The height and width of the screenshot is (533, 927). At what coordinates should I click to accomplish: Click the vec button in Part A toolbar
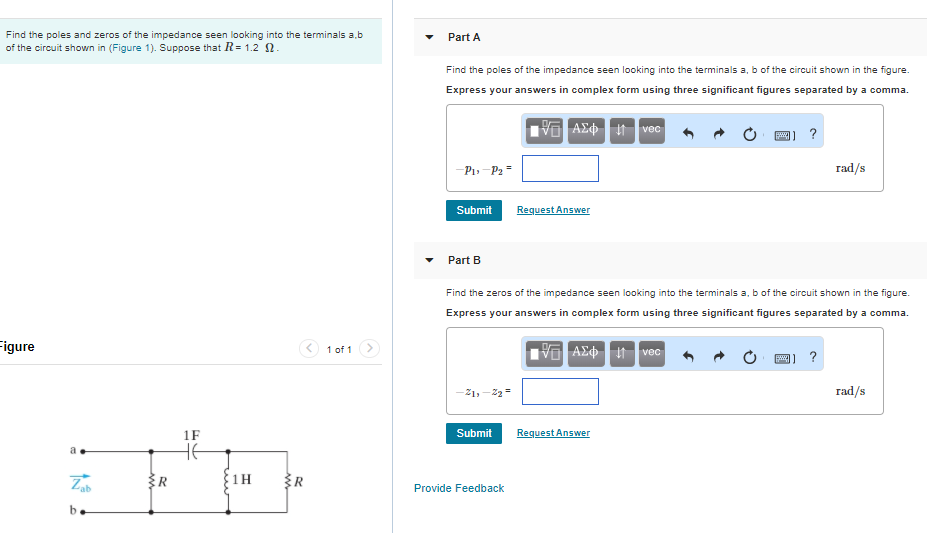click(x=651, y=130)
